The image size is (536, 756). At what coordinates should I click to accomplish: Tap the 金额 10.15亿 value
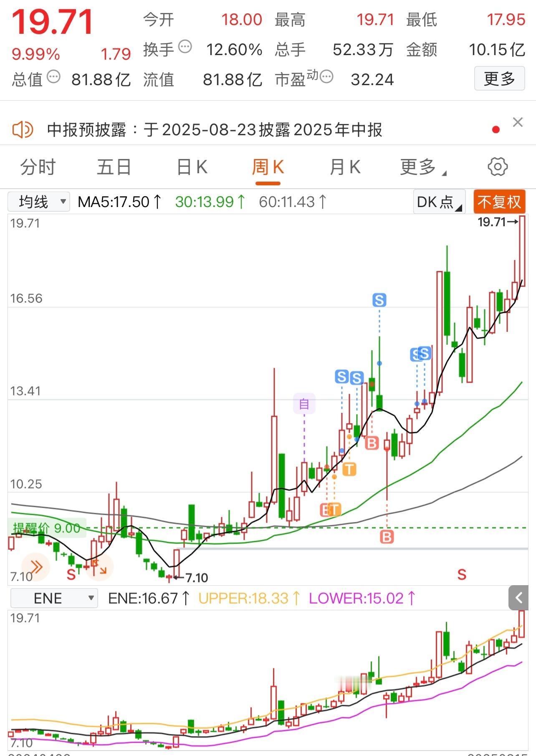[x=497, y=50]
